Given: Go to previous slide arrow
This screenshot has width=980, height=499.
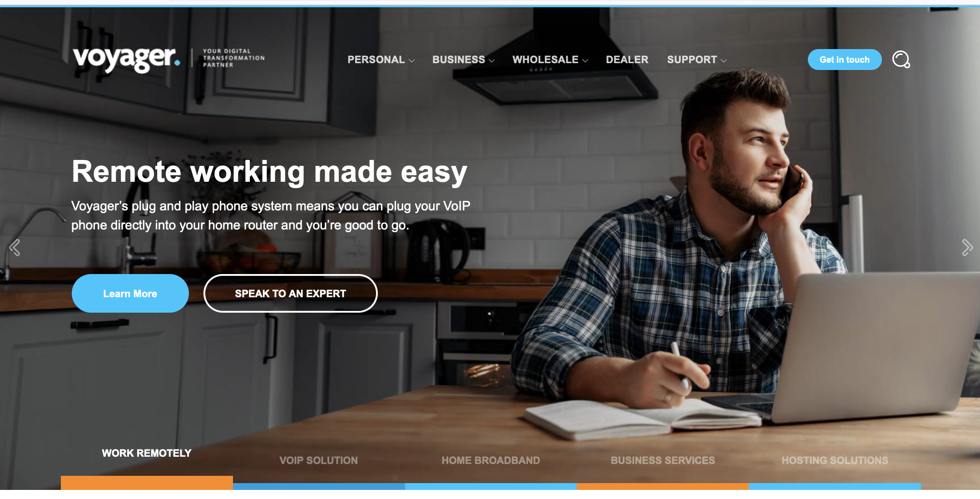Looking at the screenshot, I should (15, 248).
